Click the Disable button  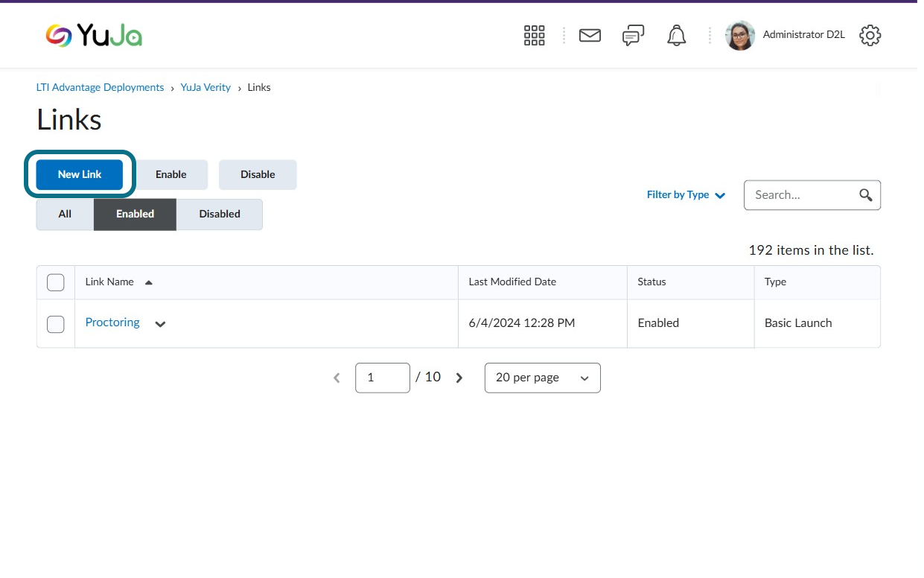pyautogui.click(x=258, y=174)
